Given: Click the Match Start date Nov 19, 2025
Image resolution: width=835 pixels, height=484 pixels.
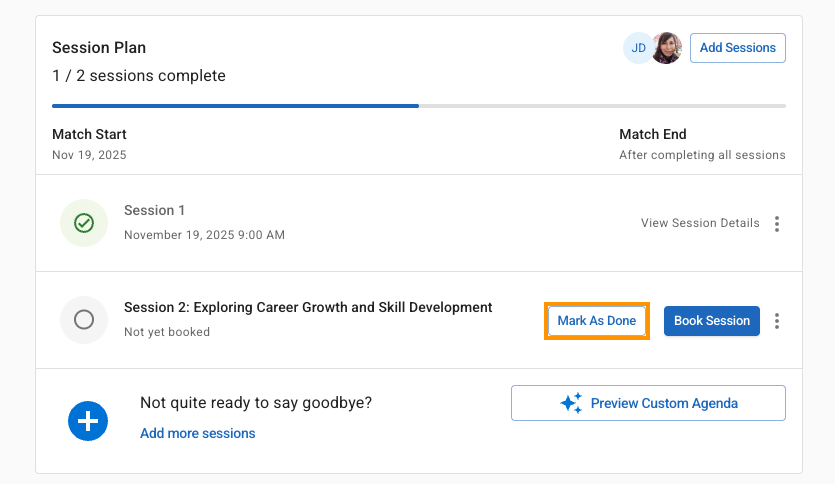Looking at the screenshot, I should tap(89, 155).
